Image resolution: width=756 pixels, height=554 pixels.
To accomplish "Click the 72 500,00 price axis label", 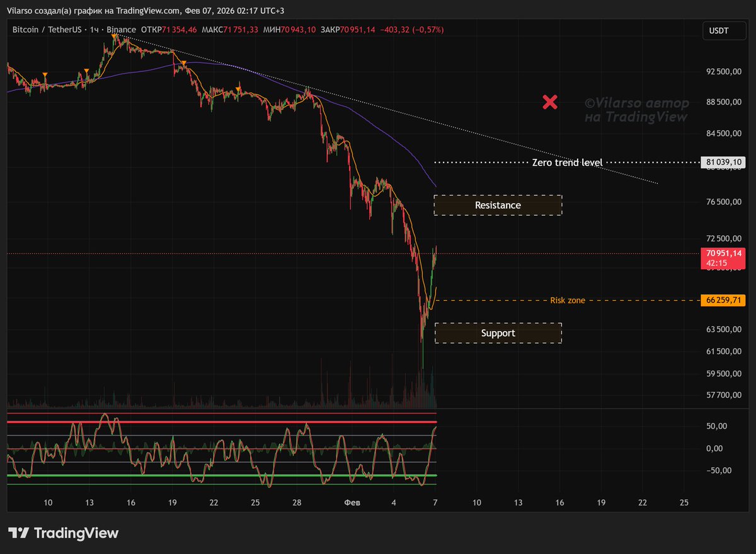I will (723, 238).
